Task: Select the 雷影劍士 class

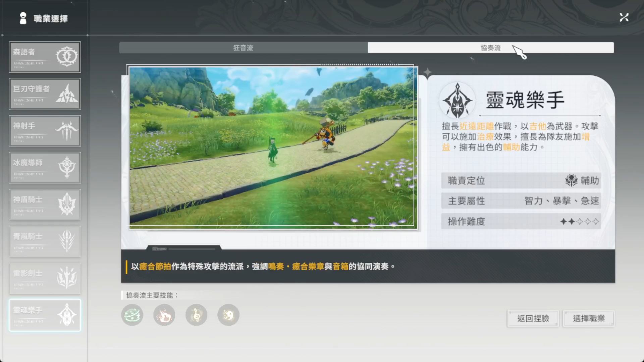Action: click(45, 278)
